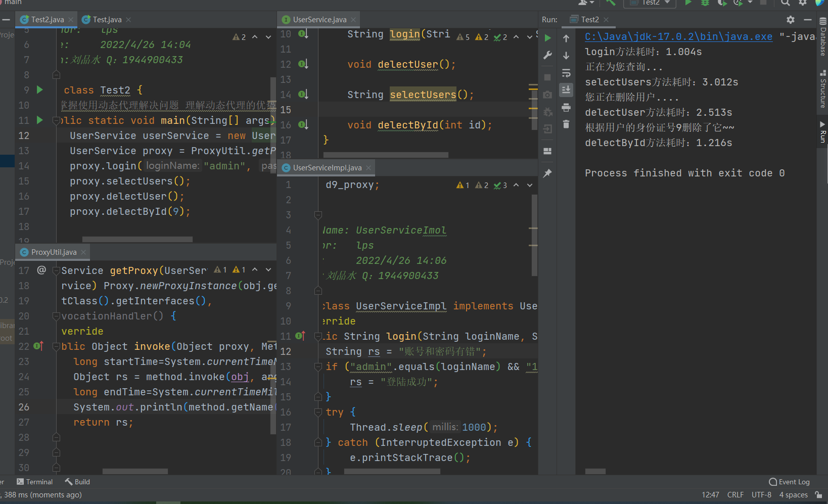Switch to the Test.java tab
This screenshot has width=828, height=504.
107,20
